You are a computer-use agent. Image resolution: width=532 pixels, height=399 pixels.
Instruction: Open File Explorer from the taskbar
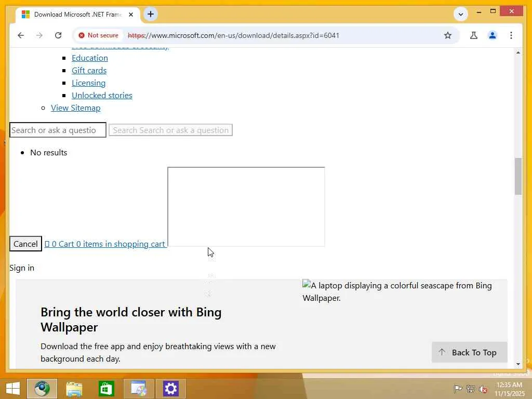[74, 389]
